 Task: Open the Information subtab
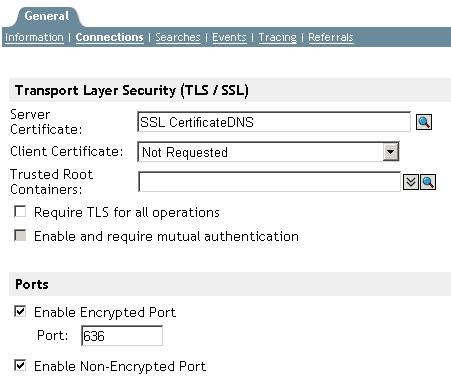(x=34, y=37)
